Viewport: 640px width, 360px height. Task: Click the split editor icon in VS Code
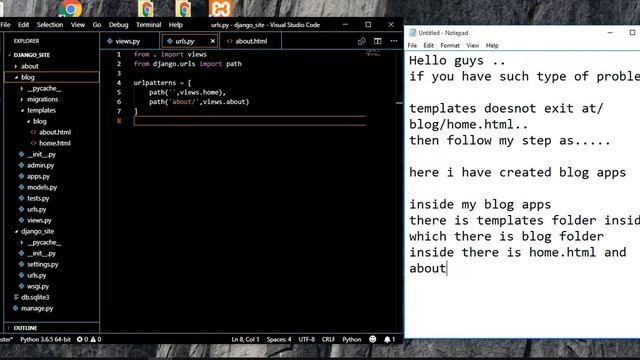click(378, 41)
